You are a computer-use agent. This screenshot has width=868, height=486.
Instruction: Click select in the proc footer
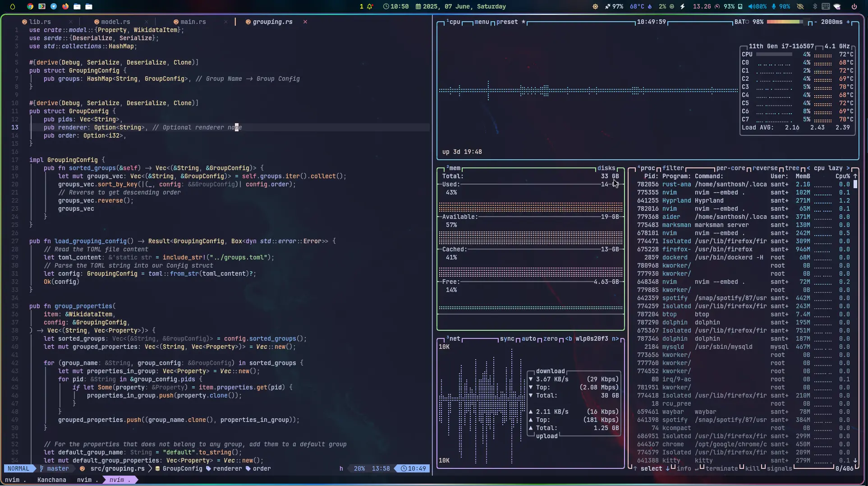[651, 468]
